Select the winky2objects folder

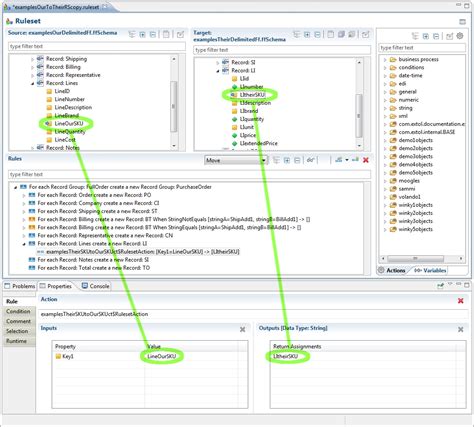416,213
